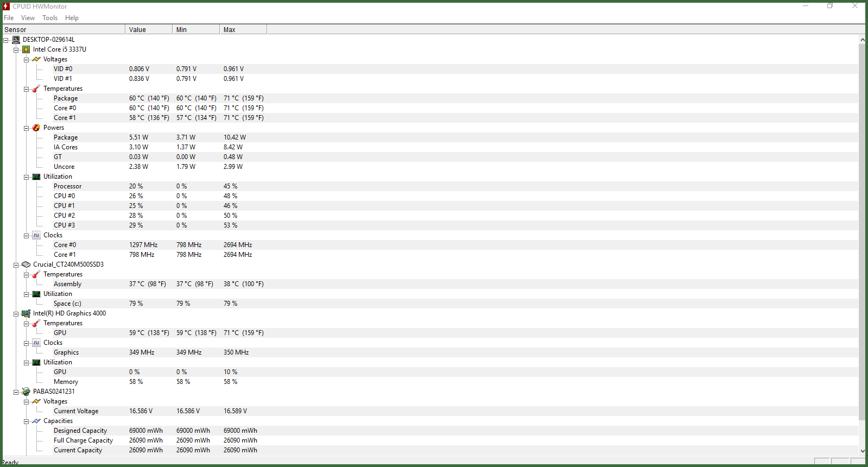Click the Intel HD Graphics card icon
The height and width of the screenshot is (467, 868).
26,313
